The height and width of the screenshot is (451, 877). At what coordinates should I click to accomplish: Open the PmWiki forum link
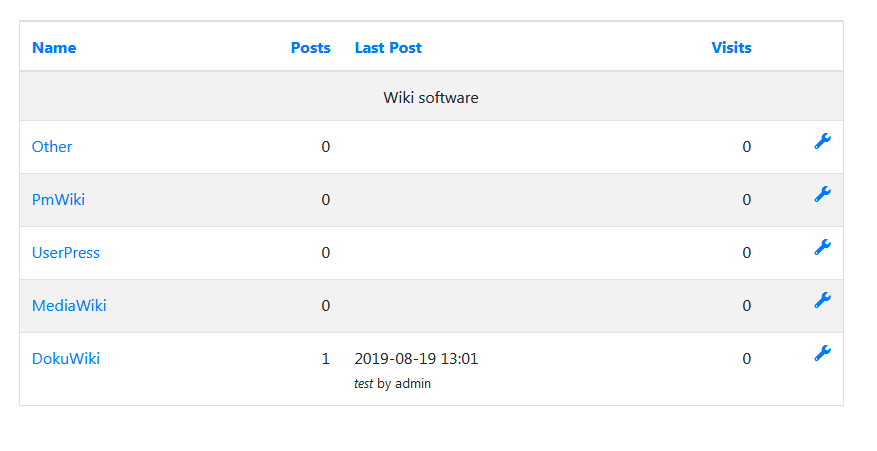tap(58, 200)
